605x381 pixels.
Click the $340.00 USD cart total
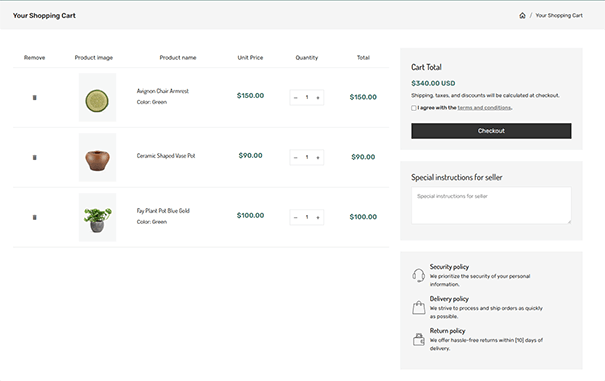(433, 83)
